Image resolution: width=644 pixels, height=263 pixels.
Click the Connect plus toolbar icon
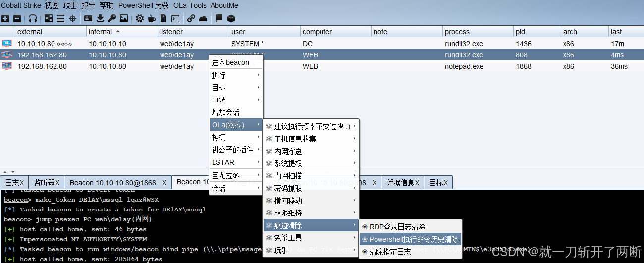5,18
